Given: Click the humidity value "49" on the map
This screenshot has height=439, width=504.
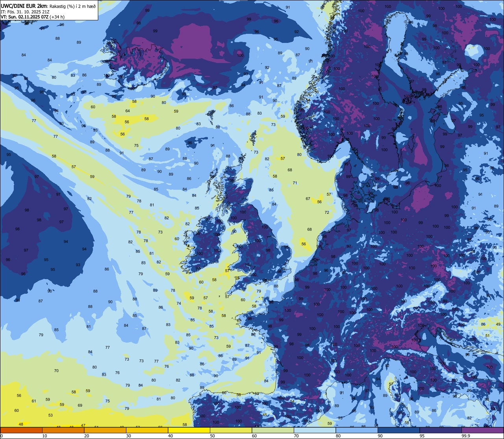Looking at the screenshot, I should [x=498, y=324].
